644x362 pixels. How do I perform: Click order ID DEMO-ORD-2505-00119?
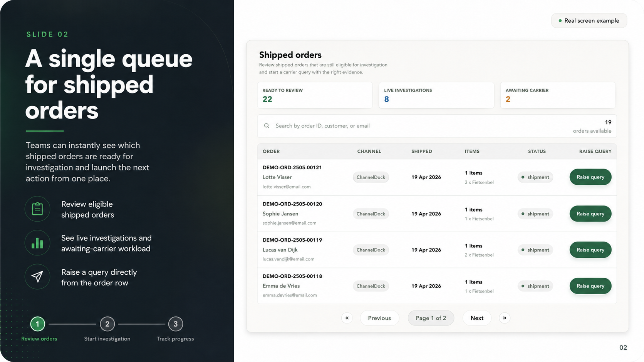point(292,240)
